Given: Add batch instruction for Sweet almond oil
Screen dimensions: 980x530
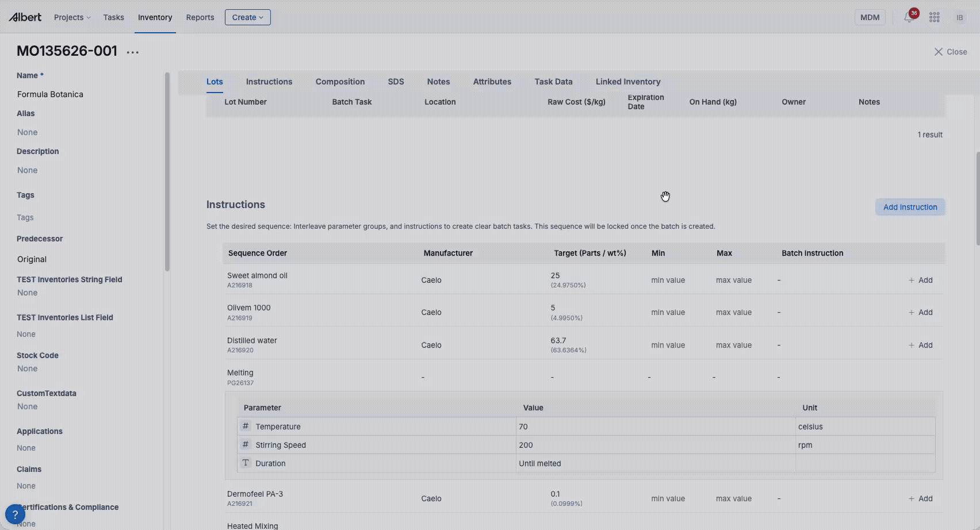Looking at the screenshot, I should click(921, 280).
